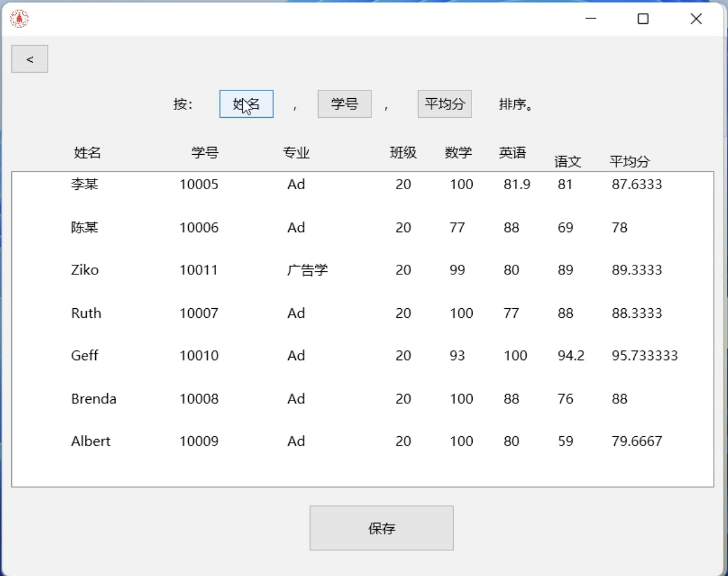Click the app logo icon in title bar
This screenshot has height=576, width=728.
point(20,19)
